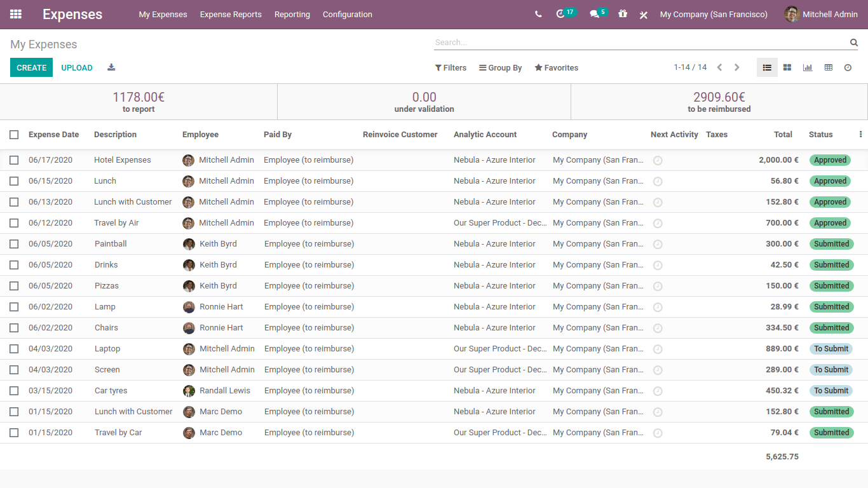Sort by Employee column header
The height and width of the screenshot is (488, 868).
(x=200, y=135)
